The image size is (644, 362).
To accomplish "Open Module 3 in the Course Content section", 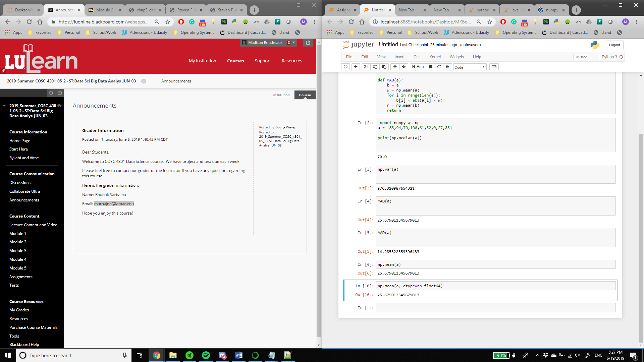I will 18,251.
